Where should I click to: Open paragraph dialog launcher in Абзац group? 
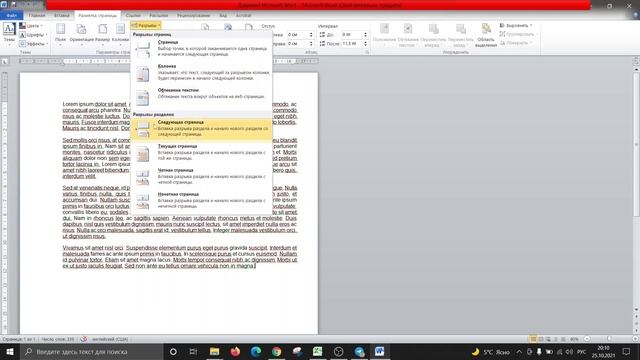coord(367,52)
